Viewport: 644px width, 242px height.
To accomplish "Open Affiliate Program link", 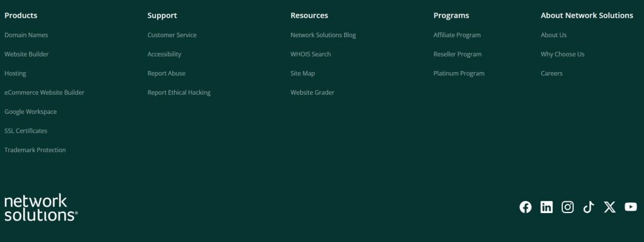I will 457,35.
